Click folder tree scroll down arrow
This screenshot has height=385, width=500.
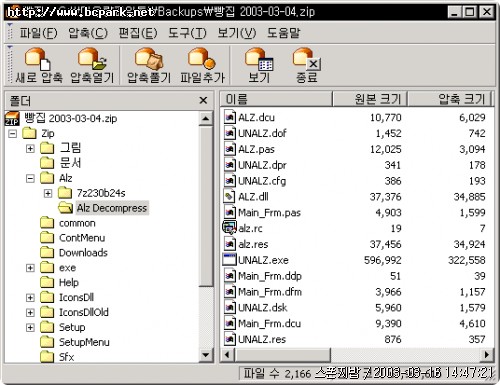click(x=206, y=355)
